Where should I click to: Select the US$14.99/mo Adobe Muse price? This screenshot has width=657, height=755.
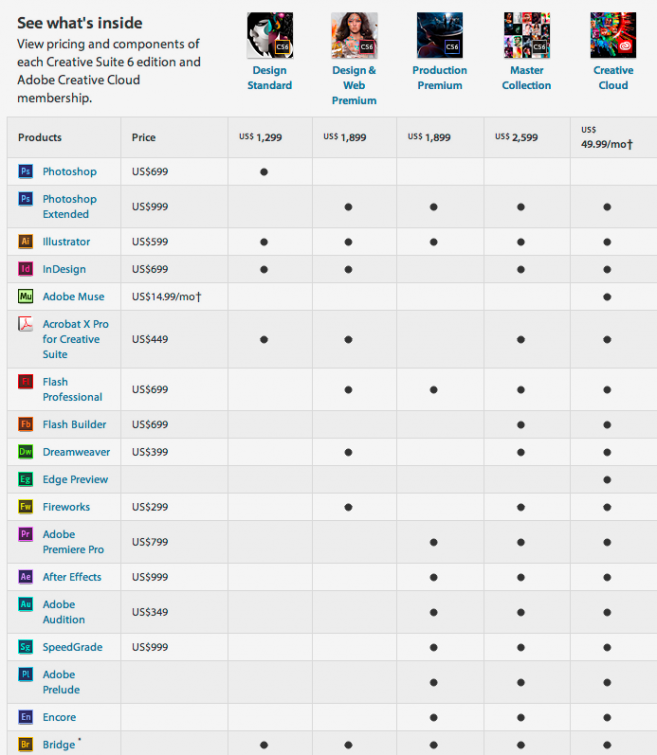[167, 297]
